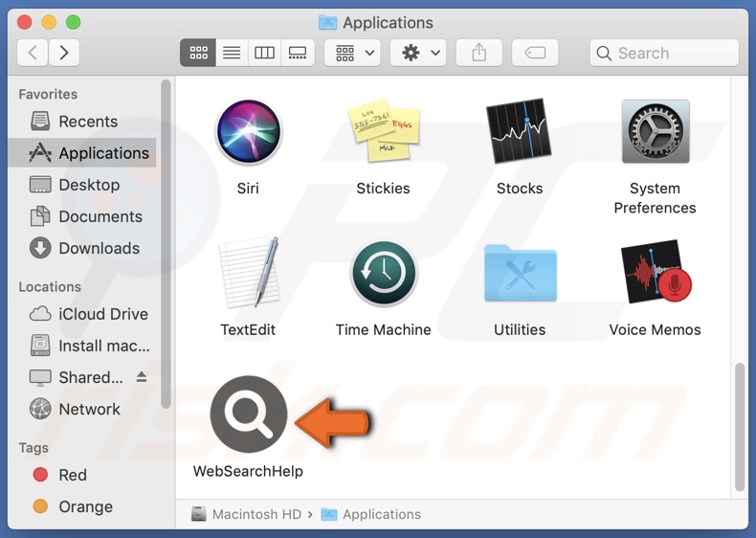Image resolution: width=756 pixels, height=538 pixels.
Task: Click the Documents sidebar icon
Action: 40,216
